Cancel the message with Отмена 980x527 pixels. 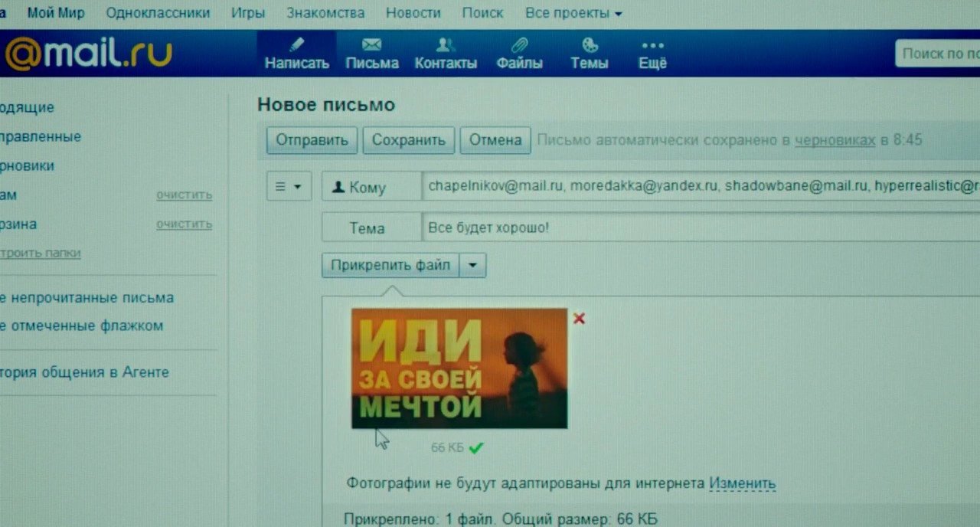495,140
